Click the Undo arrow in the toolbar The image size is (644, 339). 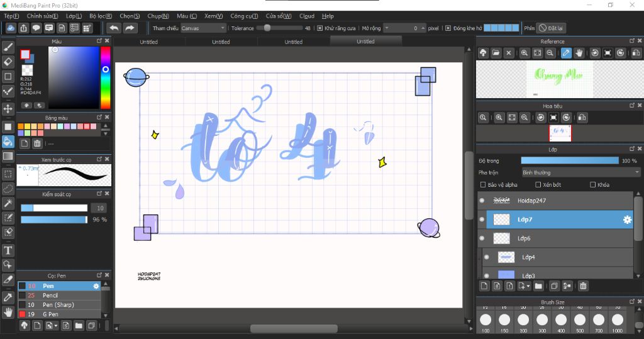[114, 28]
